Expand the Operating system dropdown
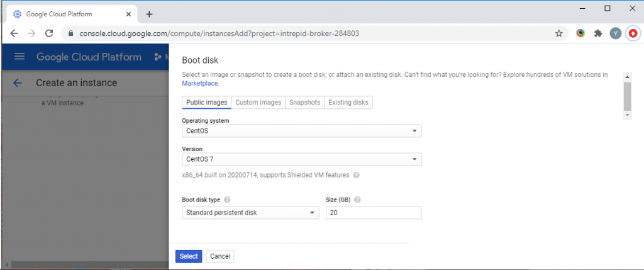Image resolution: width=644 pixels, height=270 pixels. click(301, 131)
